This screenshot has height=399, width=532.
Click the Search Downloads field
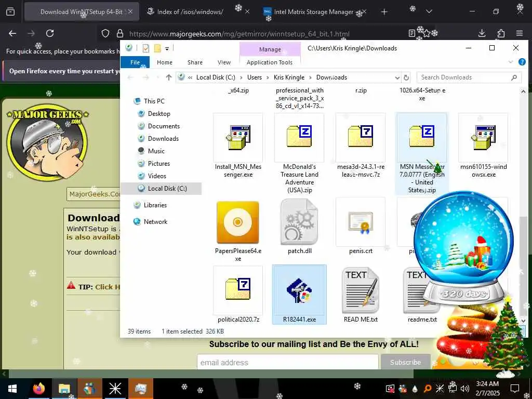point(469,77)
